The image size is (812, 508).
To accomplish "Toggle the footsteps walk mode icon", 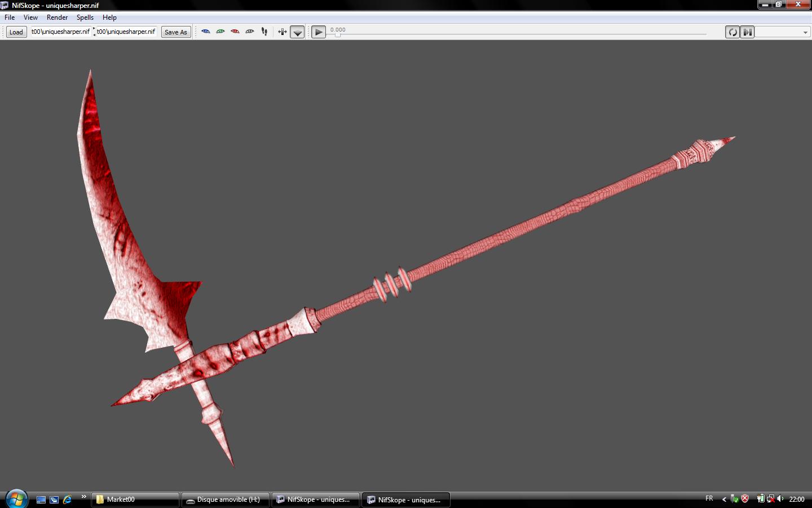I will [264, 32].
